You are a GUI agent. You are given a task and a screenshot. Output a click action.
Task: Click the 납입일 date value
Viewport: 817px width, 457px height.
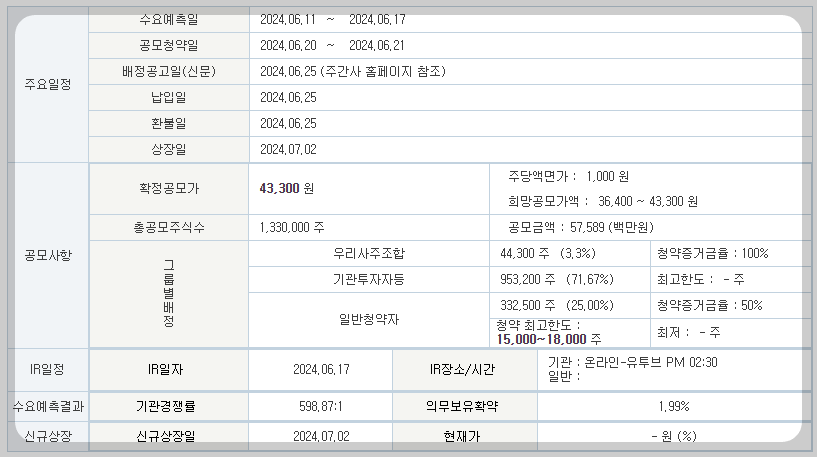[x=288, y=97]
